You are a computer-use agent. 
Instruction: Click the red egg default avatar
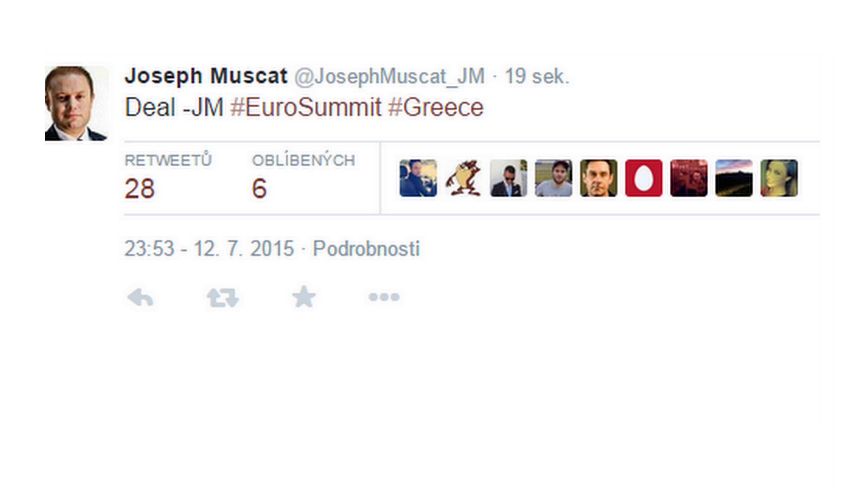[x=644, y=178]
